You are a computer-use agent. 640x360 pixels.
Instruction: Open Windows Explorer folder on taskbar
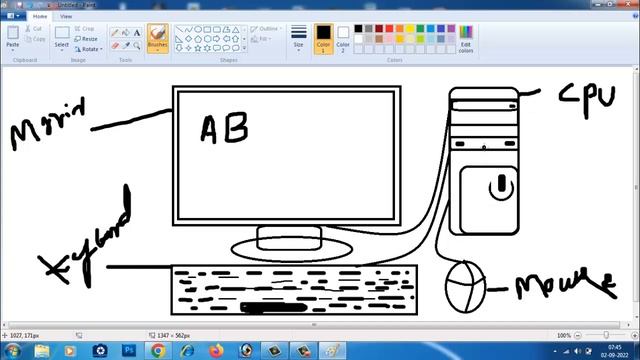tap(42, 351)
